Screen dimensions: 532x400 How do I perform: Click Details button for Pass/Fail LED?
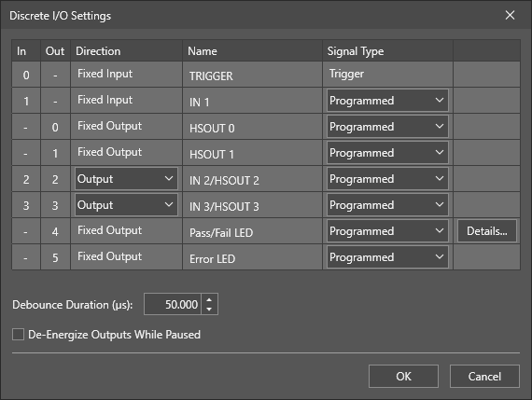tap(487, 231)
